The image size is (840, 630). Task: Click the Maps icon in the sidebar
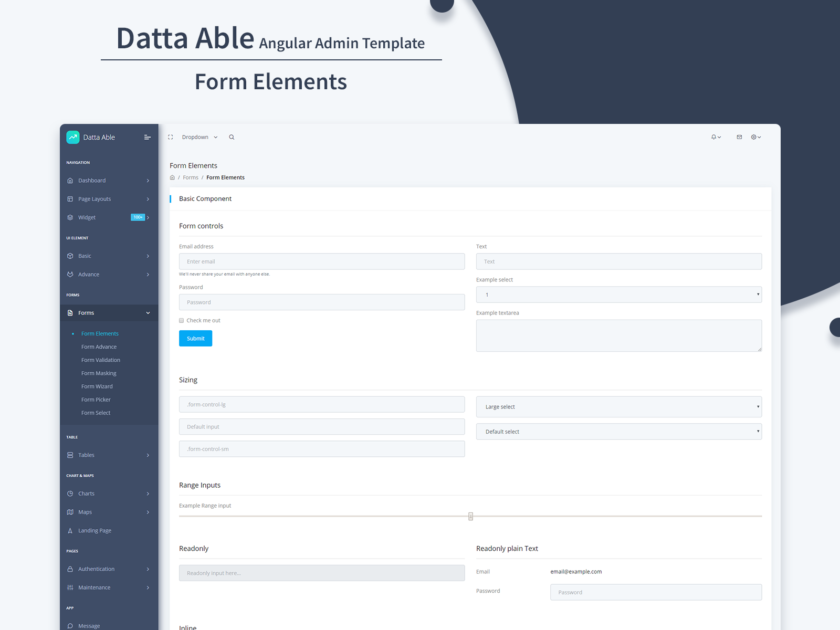pos(70,512)
